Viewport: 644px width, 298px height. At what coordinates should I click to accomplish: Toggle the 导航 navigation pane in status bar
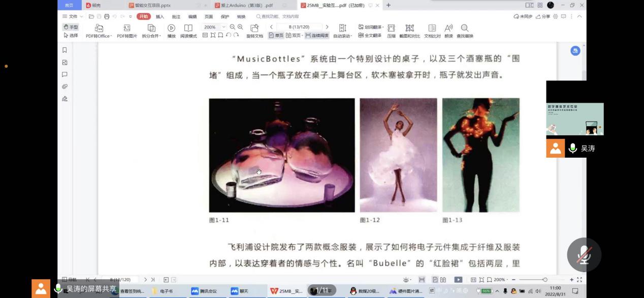[x=69, y=280]
